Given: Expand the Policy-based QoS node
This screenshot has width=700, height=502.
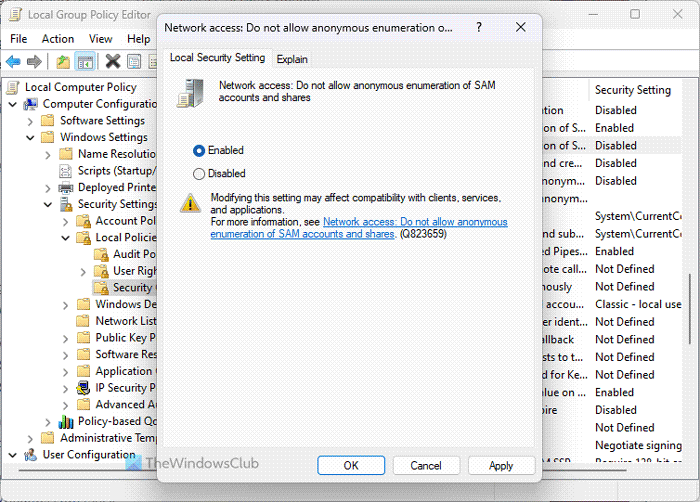Looking at the screenshot, I should [x=48, y=423].
